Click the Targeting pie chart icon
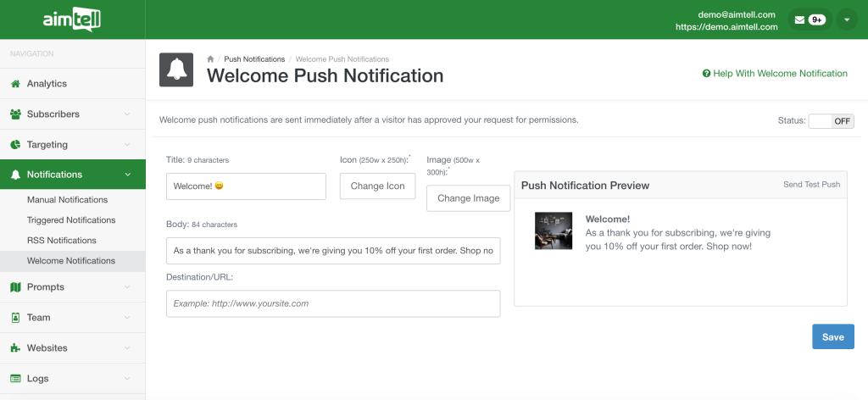This screenshot has height=400, width=868. click(x=15, y=144)
